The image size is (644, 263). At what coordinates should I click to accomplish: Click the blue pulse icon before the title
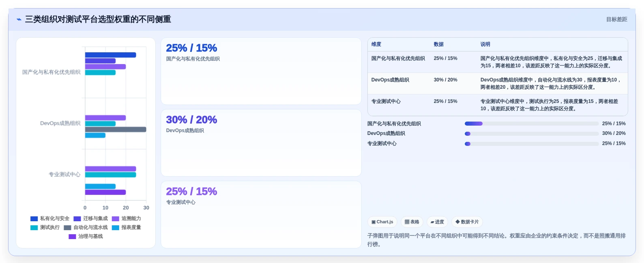[x=19, y=19]
